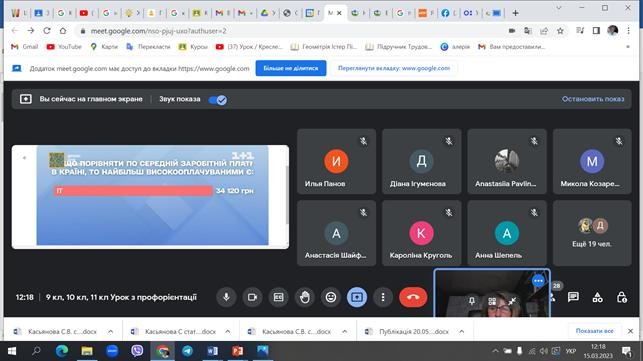This screenshot has width=643, height=361.
Task: Expand Касьянова С стат download chevron
Action: [228, 331]
